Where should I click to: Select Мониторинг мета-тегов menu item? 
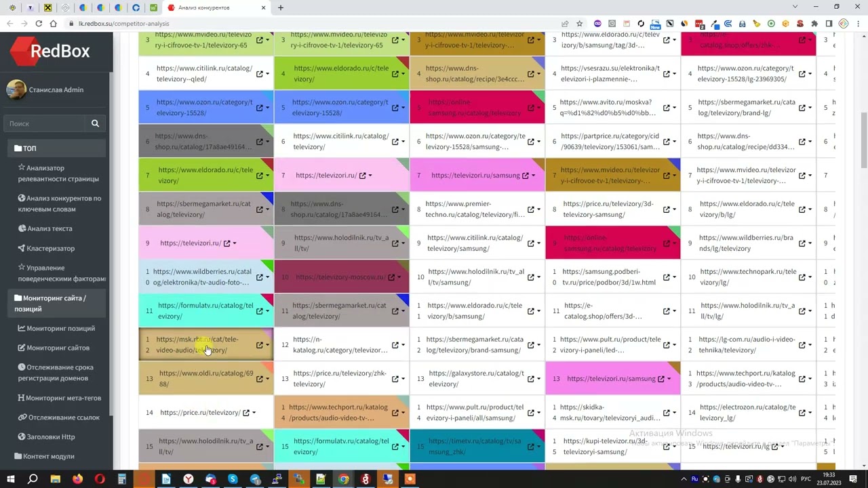click(60, 399)
